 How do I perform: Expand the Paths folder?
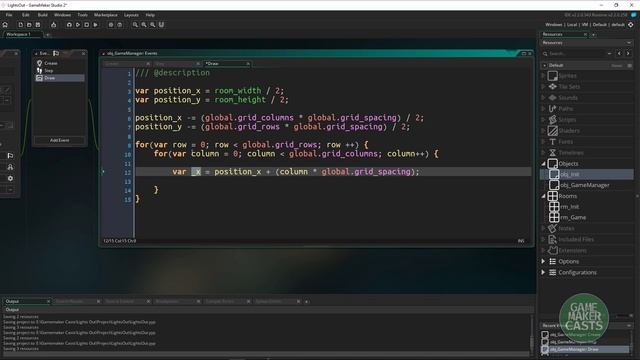[543, 109]
